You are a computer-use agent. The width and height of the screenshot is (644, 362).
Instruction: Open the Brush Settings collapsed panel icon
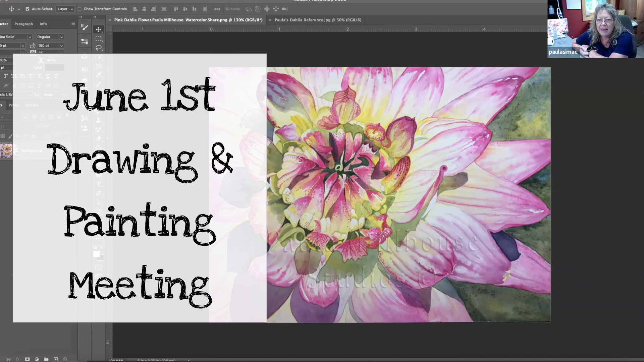tap(85, 28)
